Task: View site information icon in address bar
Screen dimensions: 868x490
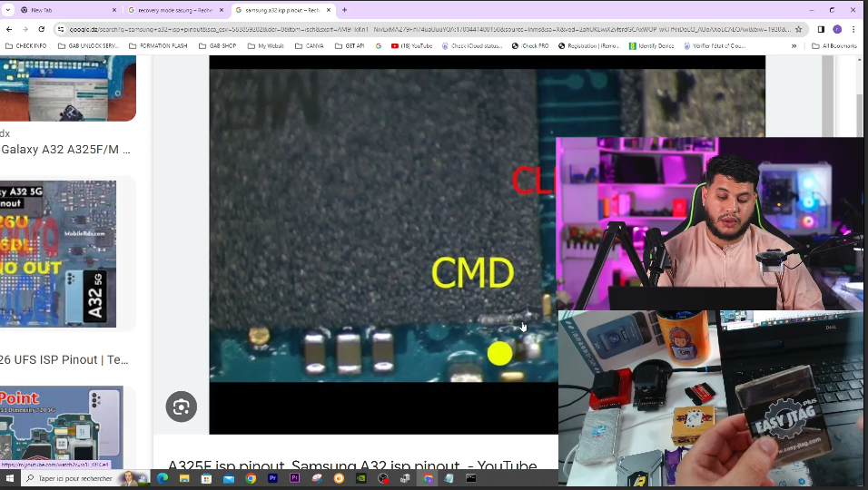Action: 61,29
